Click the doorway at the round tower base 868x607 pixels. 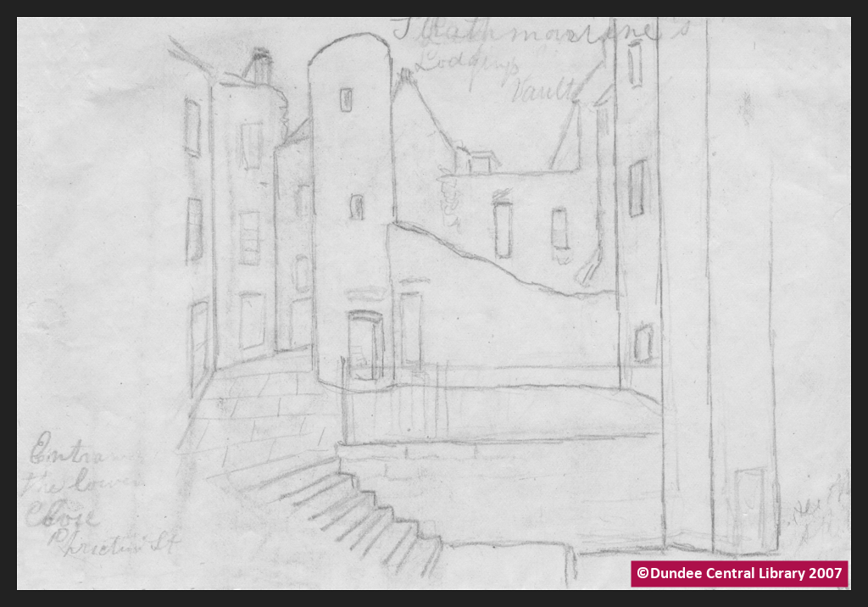pyautogui.click(x=364, y=344)
